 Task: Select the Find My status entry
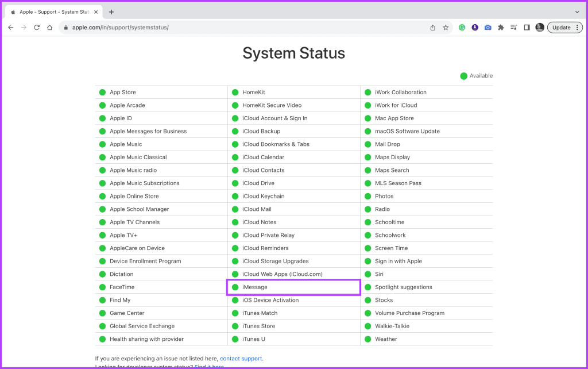click(120, 300)
